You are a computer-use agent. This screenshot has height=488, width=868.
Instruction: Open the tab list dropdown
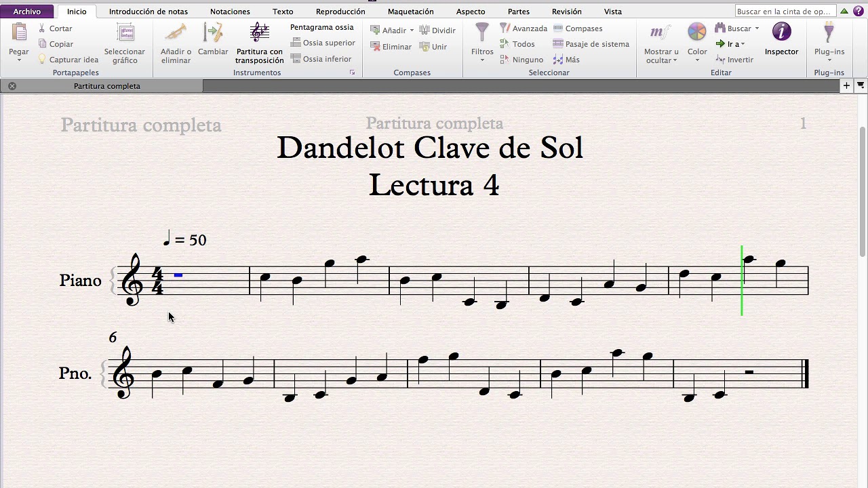pos(861,85)
